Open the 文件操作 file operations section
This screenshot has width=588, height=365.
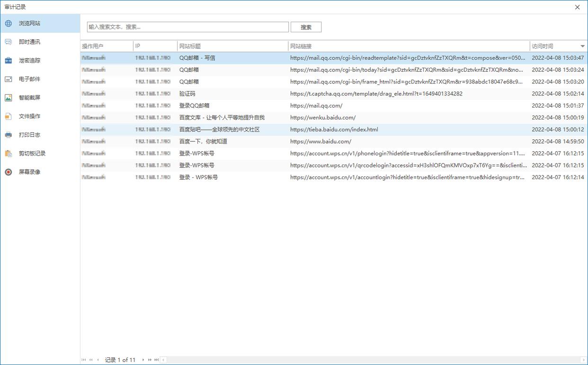(x=29, y=116)
